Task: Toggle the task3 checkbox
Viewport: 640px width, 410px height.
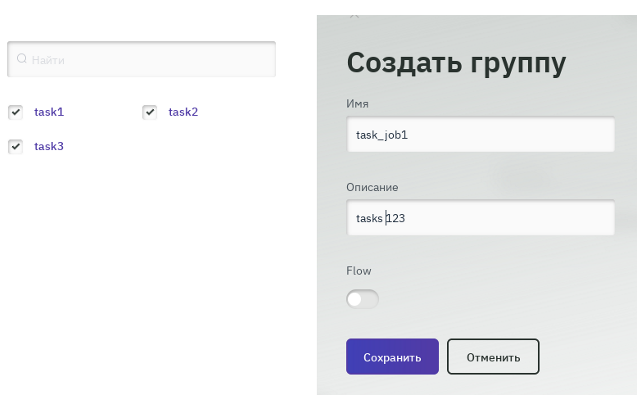Action: pos(16,146)
